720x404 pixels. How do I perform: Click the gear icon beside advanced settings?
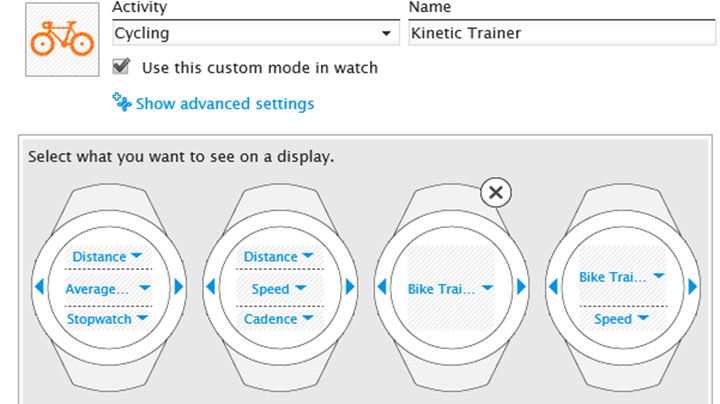pyautogui.click(x=122, y=102)
